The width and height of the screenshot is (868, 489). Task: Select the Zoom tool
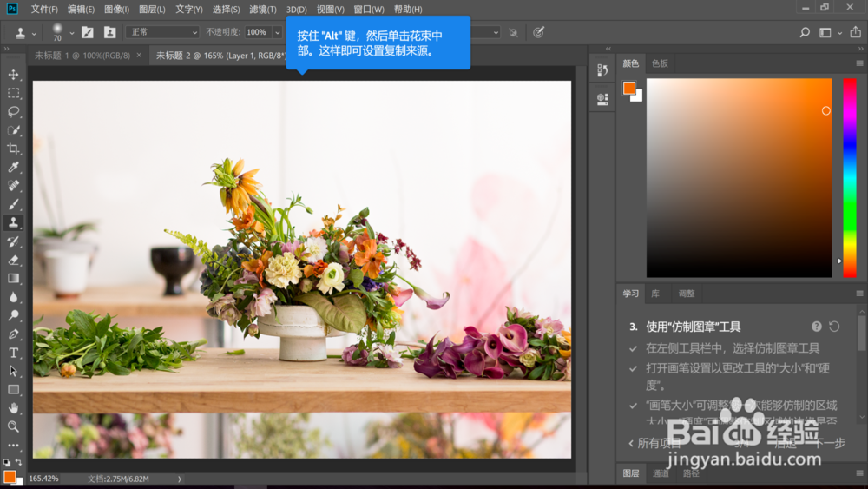(13, 426)
